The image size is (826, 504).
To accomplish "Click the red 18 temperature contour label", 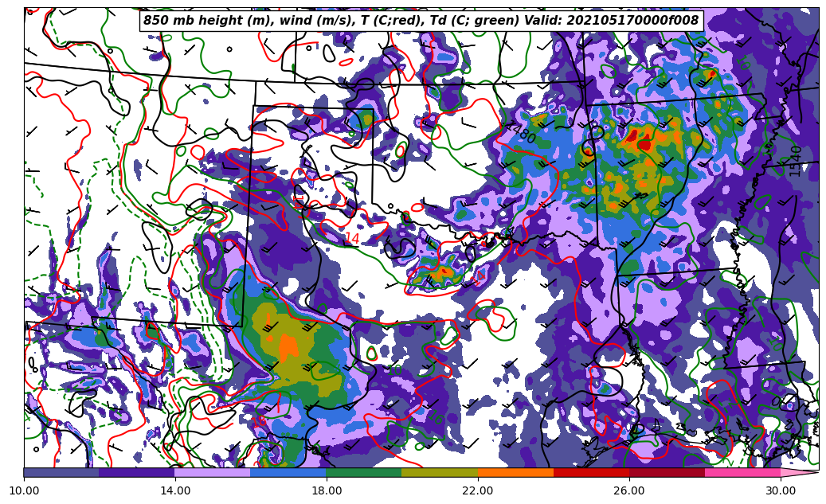I will [x=260, y=420].
